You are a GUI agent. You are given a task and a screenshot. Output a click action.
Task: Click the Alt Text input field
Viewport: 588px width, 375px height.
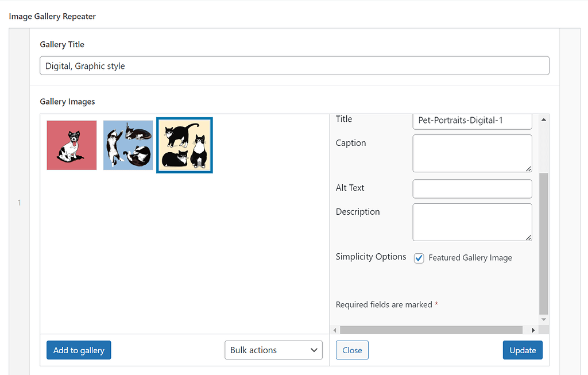click(472, 188)
